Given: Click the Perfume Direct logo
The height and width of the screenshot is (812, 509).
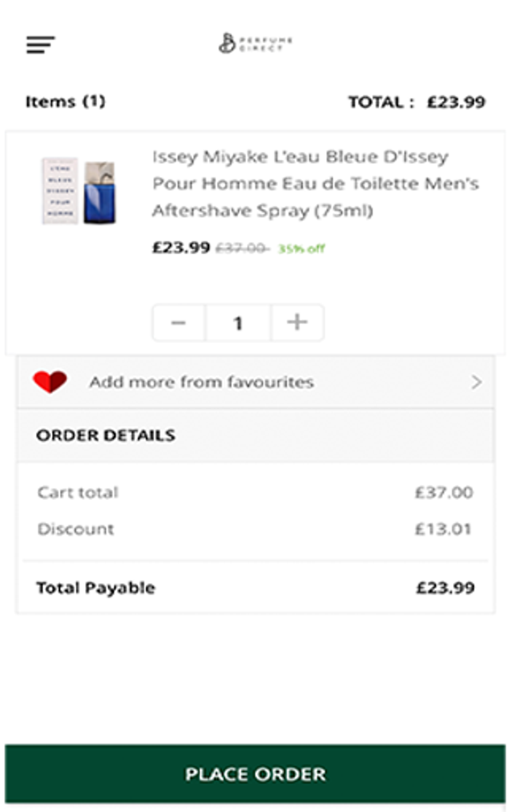Looking at the screenshot, I should pos(255,43).
